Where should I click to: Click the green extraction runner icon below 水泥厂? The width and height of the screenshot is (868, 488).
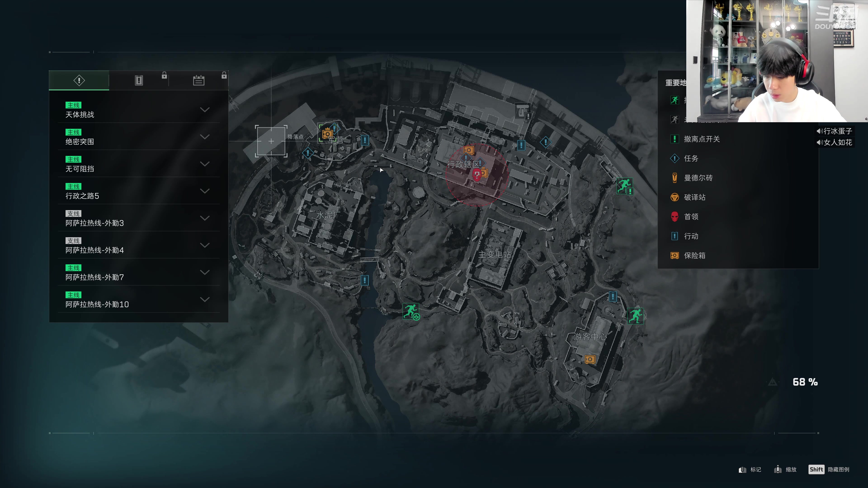pos(411,311)
